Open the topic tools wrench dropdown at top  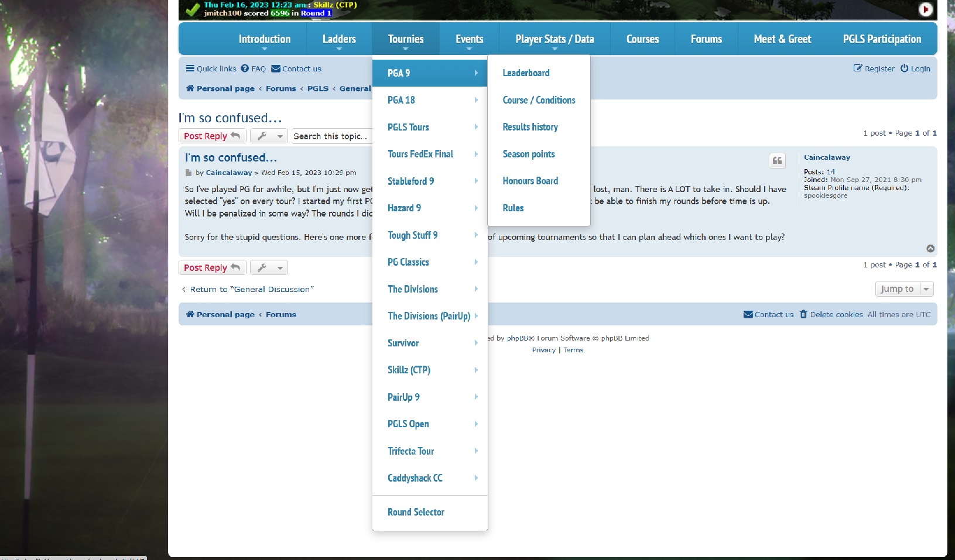269,136
